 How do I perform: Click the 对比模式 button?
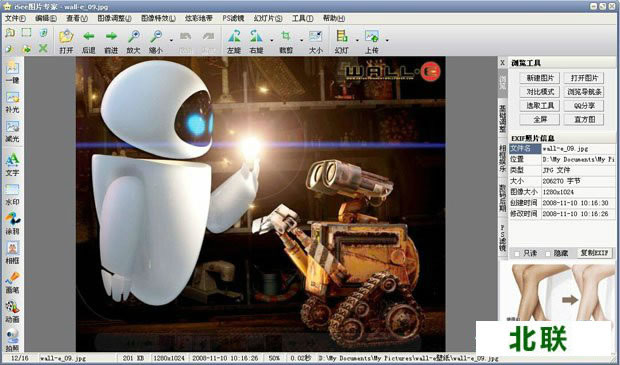540,92
